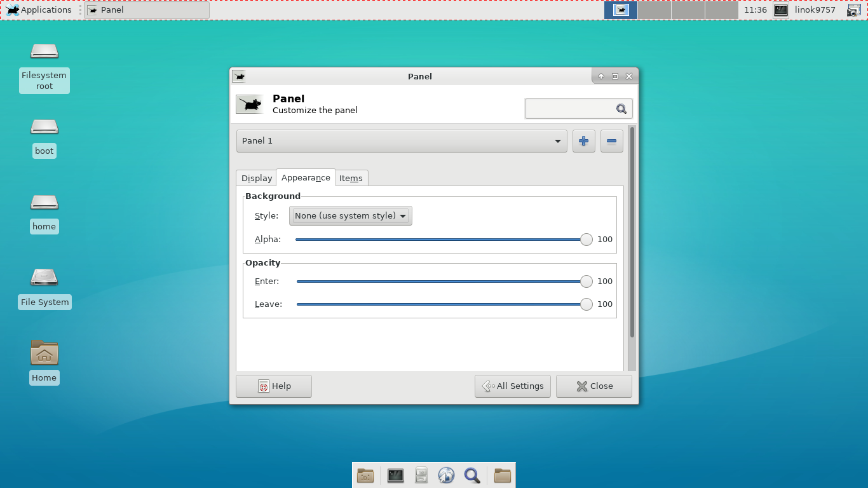The image size is (868, 488).
Task: Click the Leave opacity slider handle
Action: pyautogui.click(x=587, y=304)
